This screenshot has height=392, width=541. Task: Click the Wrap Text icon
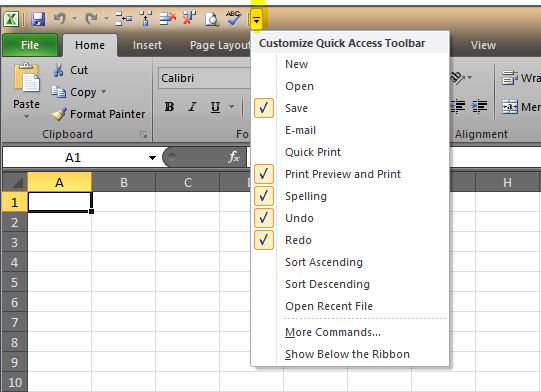coord(510,78)
